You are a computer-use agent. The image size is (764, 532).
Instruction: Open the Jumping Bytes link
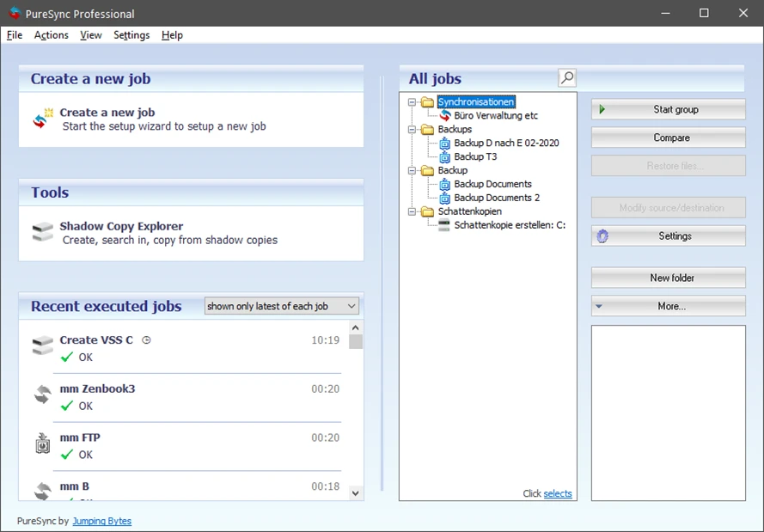tap(101, 521)
